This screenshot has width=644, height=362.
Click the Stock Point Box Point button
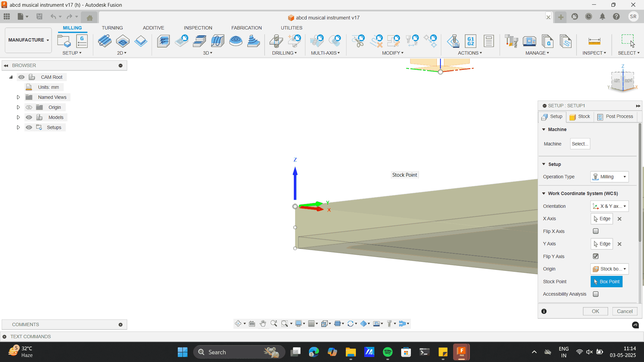click(x=606, y=282)
